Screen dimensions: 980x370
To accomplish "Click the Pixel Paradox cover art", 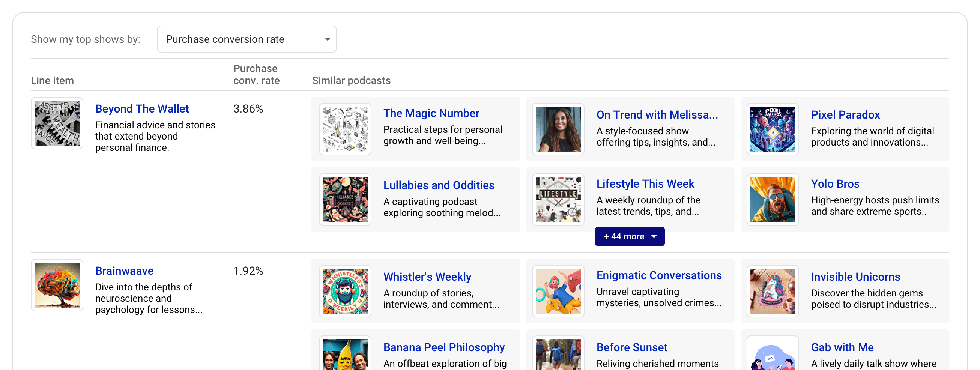I will 773,129.
